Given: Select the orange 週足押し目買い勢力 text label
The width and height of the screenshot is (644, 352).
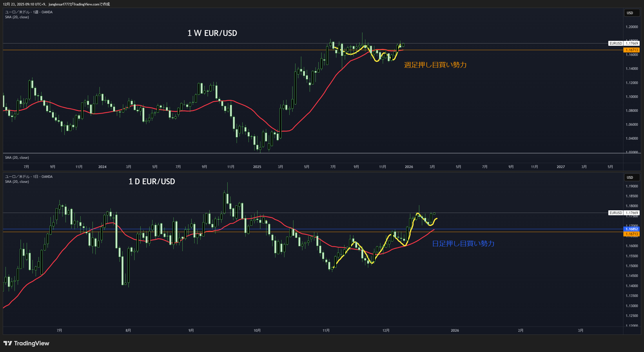Looking at the screenshot, I should [x=435, y=65].
